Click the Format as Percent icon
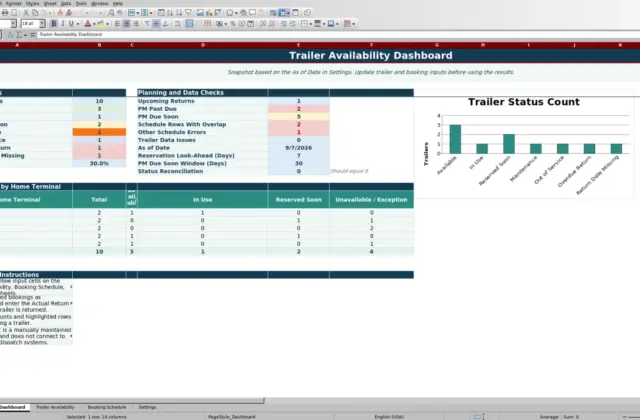The width and height of the screenshot is (640, 420). click(232, 24)
